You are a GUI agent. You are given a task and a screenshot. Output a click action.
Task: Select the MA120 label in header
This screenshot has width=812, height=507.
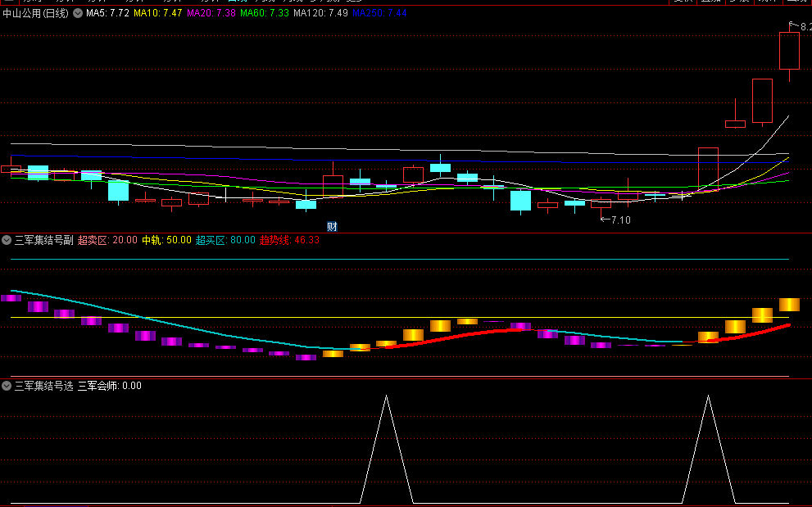(x=320, y=14)
